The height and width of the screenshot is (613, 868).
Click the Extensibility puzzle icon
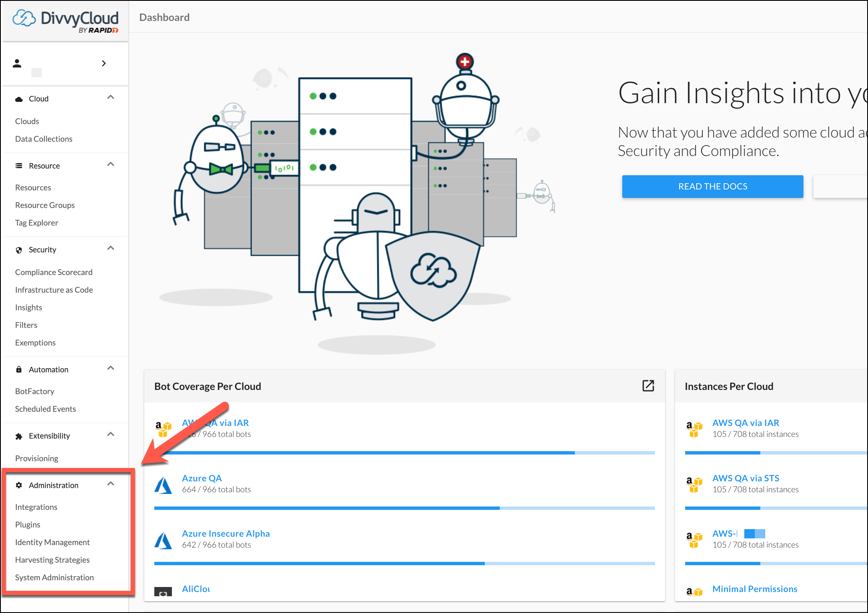19,436
